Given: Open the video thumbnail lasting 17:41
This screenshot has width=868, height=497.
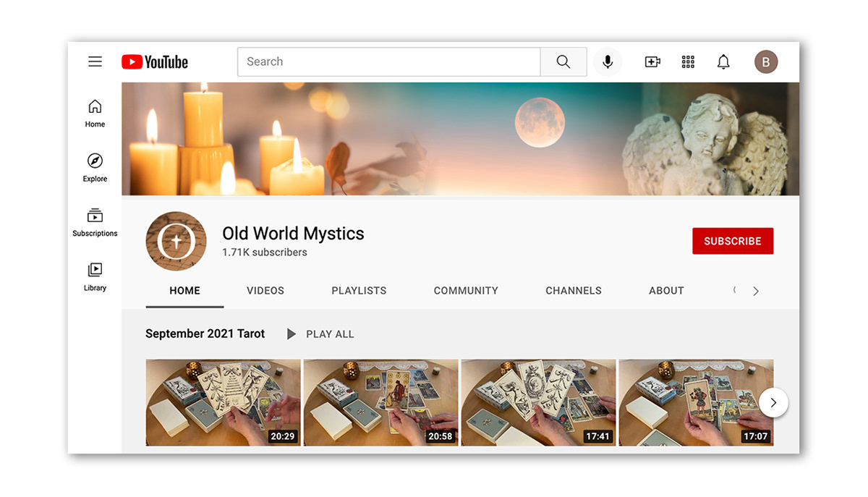Looking at the screenshot, I should coord(539,402).
